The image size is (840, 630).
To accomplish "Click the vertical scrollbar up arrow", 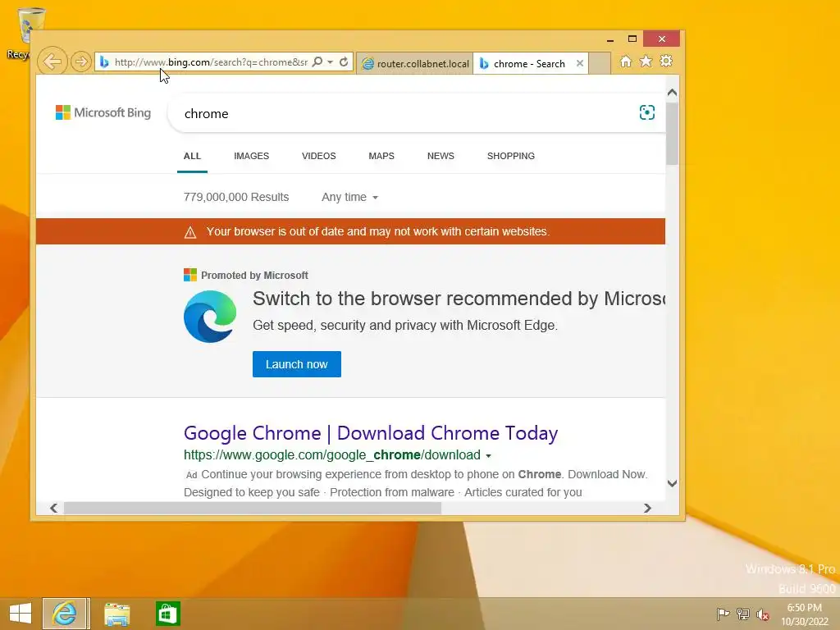I will click(673, 92).
